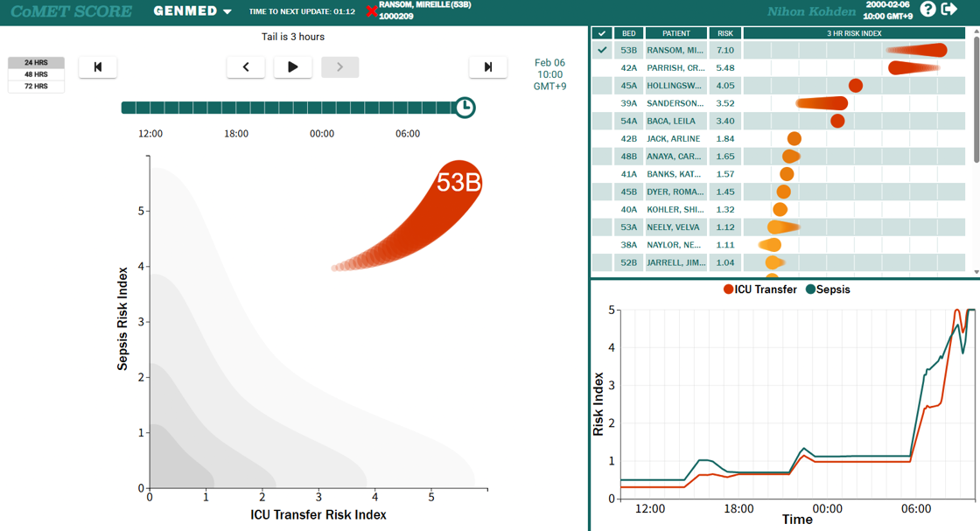Click the 42B JACK risk index dot
Screen dimensions: 980x531
(x=794, y=139)
